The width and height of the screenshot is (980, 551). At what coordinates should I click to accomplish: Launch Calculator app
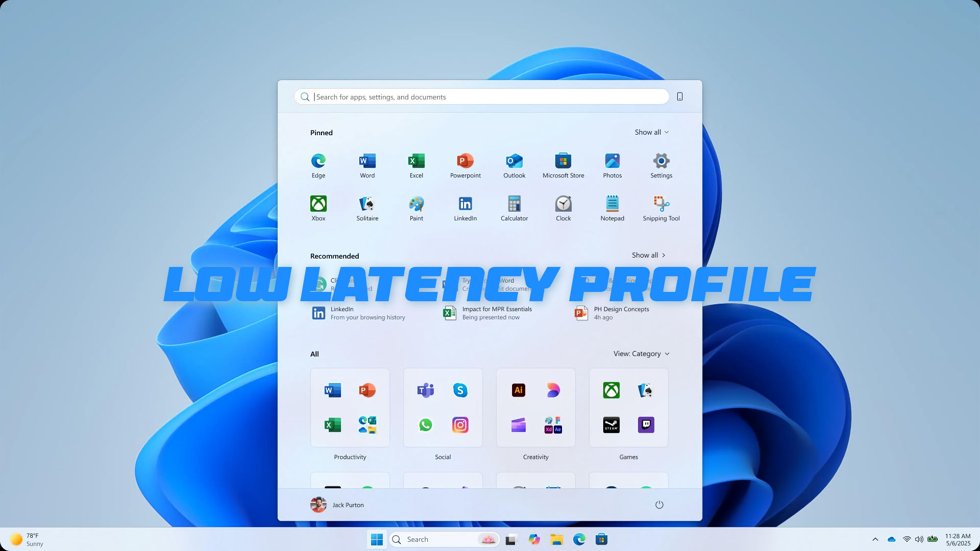pos(514,209)
